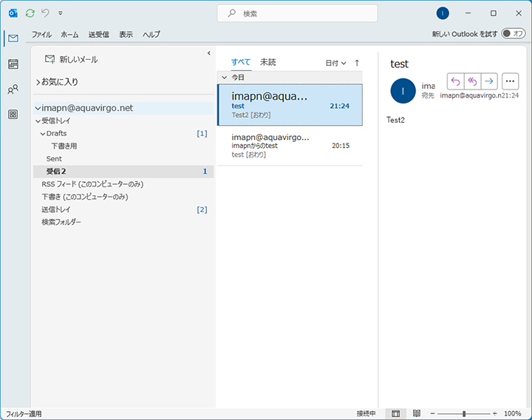Screen dimensions: 532x420
Task: Click the sender avatar circle in reading pane
Action: point(403,91)
